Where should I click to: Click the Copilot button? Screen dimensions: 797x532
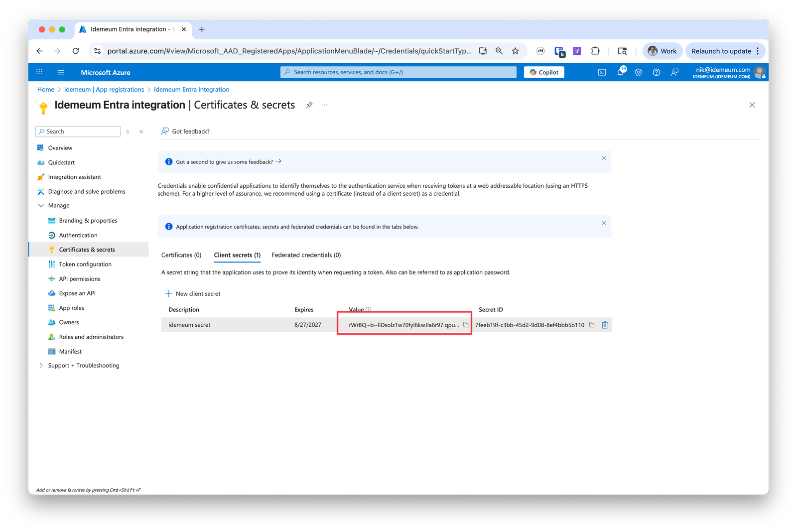click(544, 72)
